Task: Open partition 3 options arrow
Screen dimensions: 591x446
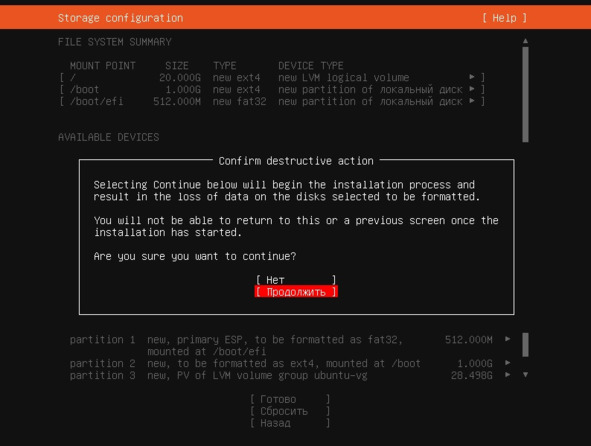Action: pos(508,375)
